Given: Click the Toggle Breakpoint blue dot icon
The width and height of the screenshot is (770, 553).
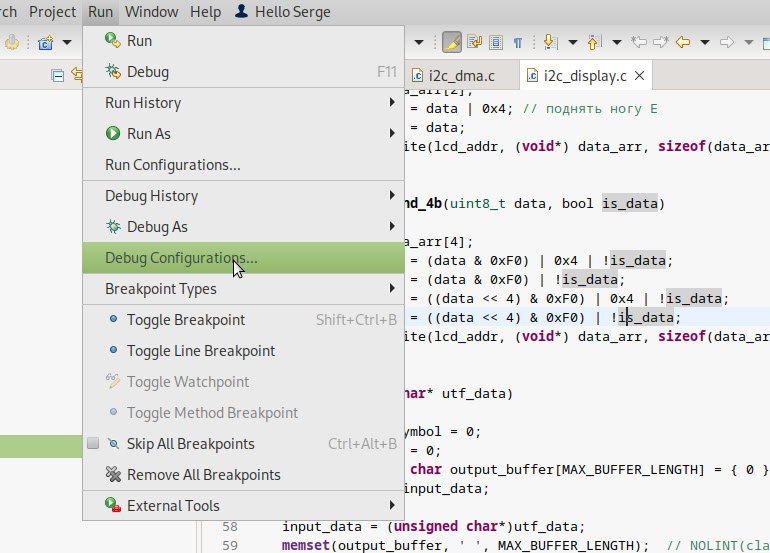Looking at the screenshot, I should (x=113, y=319).
